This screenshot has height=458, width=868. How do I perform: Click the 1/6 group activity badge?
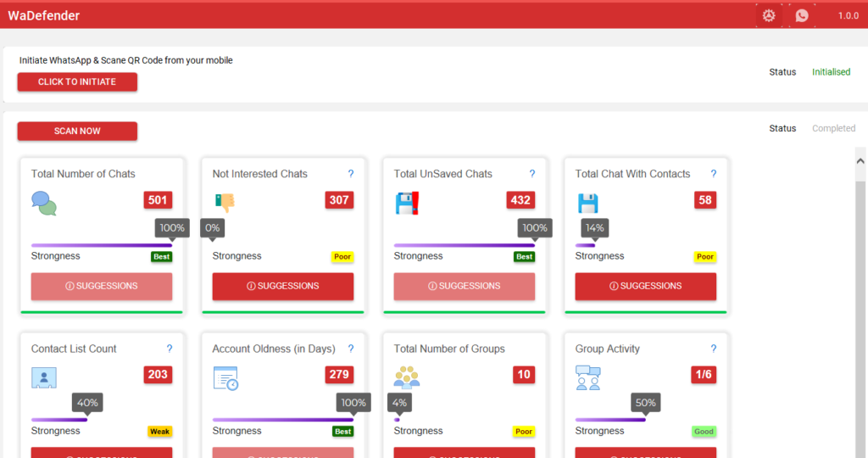click(704, 374)
